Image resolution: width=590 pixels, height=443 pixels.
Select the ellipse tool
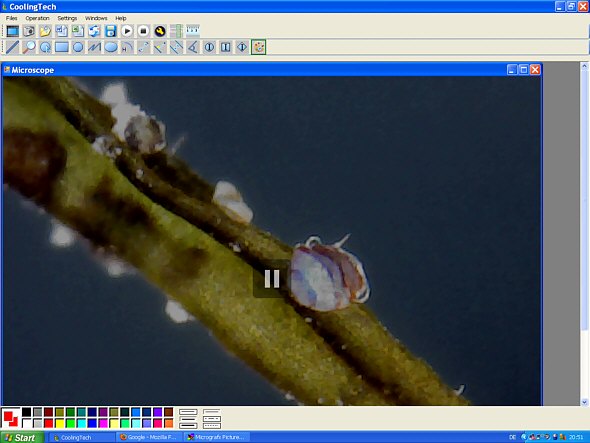(111, 47)
